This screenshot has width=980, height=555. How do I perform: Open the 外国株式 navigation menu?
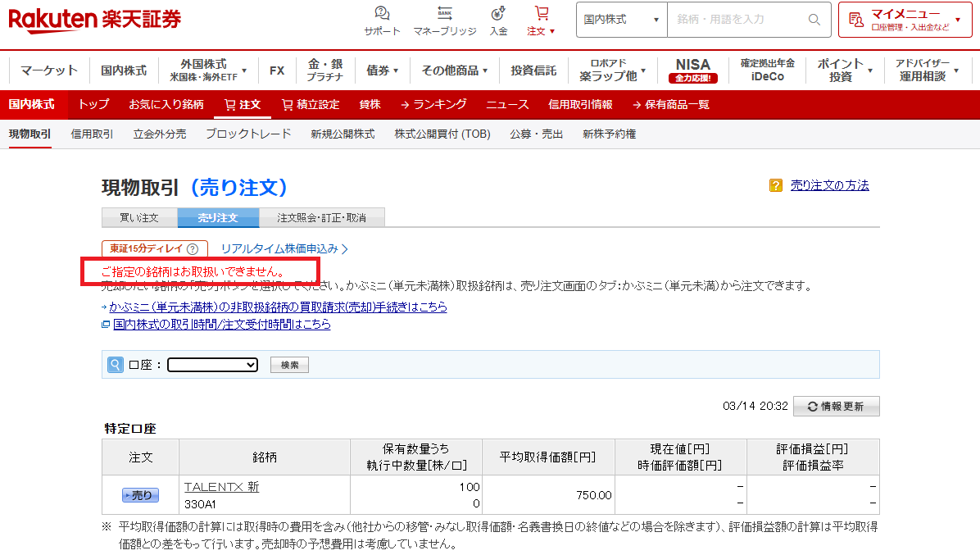click(x=208, y=70)
